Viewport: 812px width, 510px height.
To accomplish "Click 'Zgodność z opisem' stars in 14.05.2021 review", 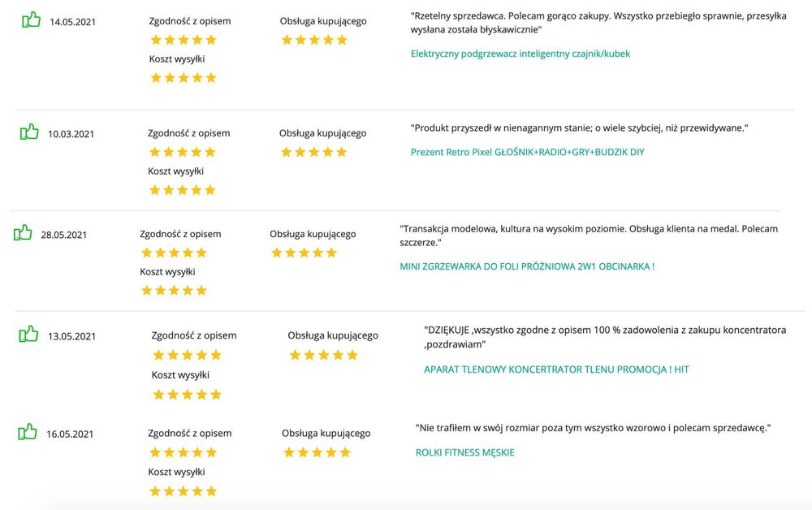I will 184,40.
